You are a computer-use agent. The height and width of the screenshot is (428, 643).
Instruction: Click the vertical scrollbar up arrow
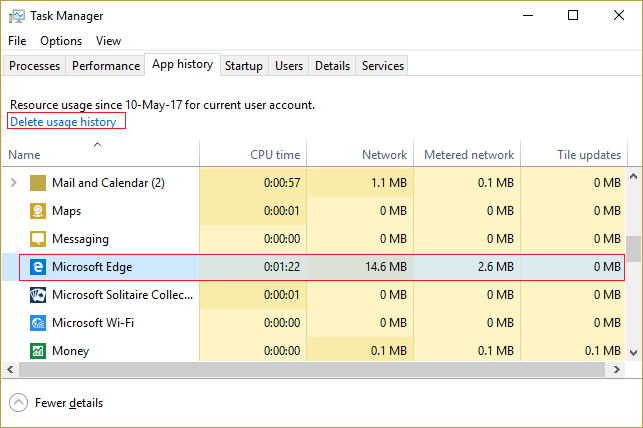click(x=634, y=176)
